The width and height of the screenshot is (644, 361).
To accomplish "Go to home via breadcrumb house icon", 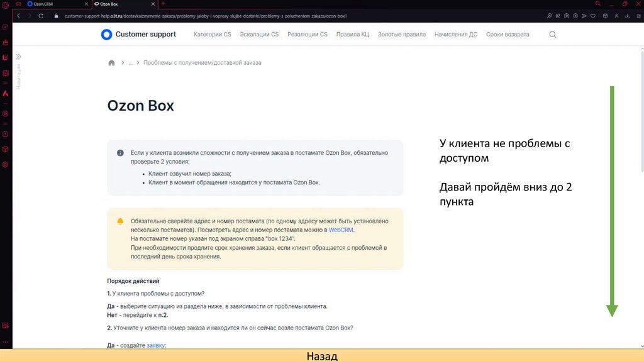I will pos(111,63).
